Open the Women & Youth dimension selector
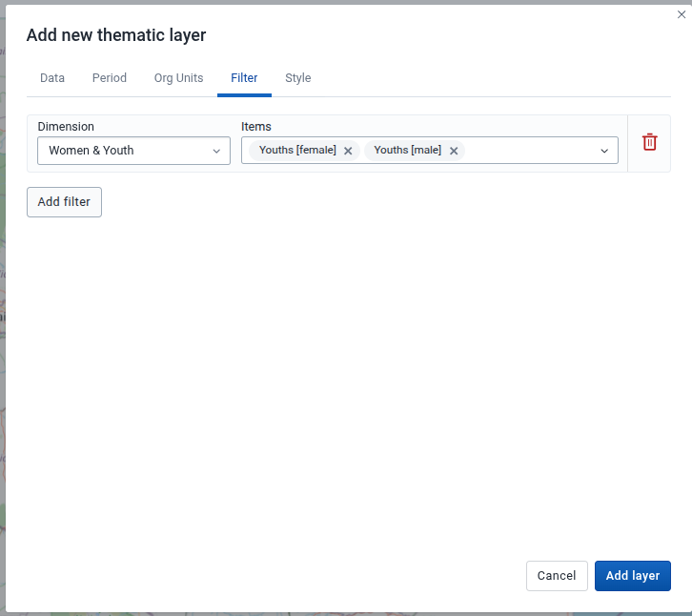Image resolution: width=692 pixels, height=616 pixels. click(x=124, y=151)
